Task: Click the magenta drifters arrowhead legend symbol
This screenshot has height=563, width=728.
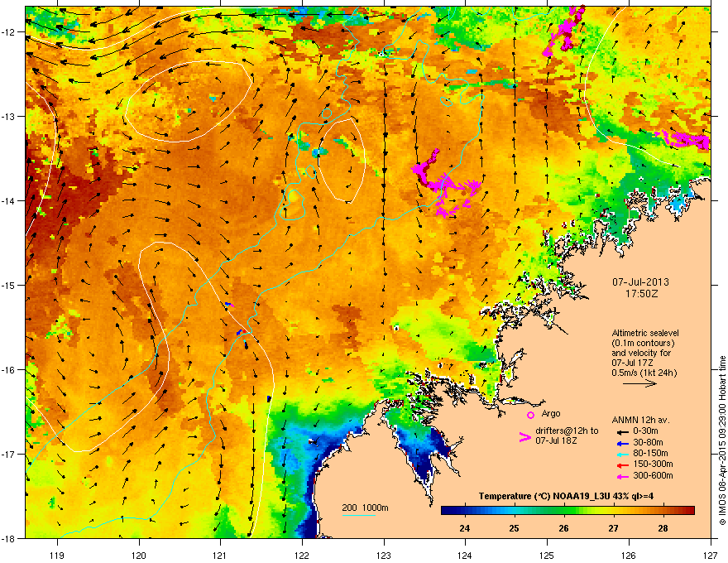Action: coord(524,437)
